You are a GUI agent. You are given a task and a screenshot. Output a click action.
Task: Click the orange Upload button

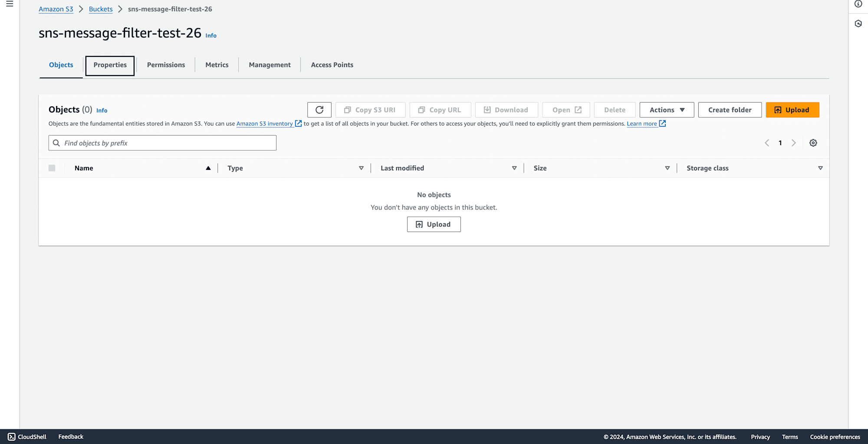coord(792,110)
